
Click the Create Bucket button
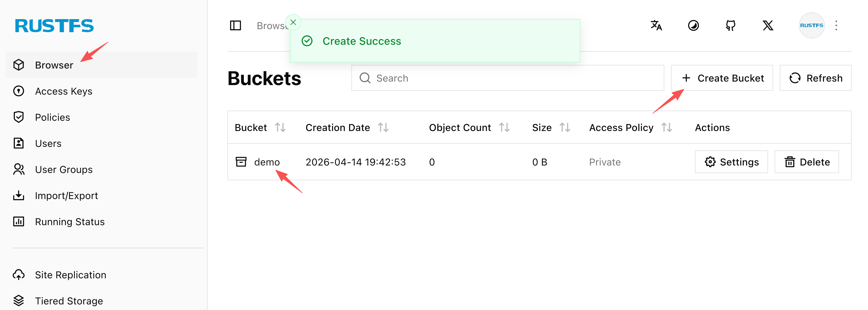point(722,78)
